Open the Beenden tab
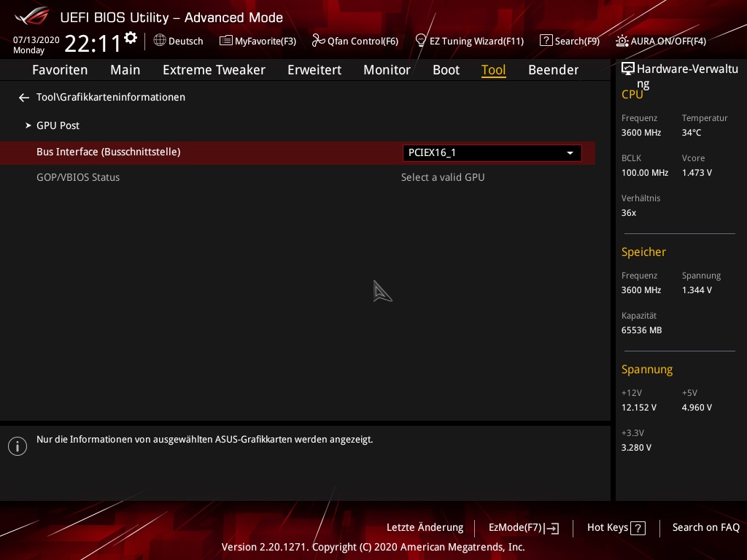Viewport: 747px width, 560px height. 554,70
